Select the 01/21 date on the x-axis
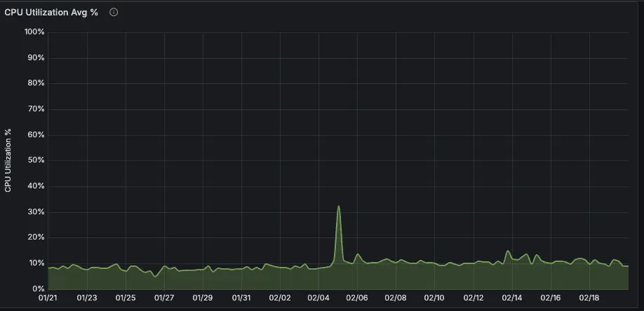 [x=48, y=298]
